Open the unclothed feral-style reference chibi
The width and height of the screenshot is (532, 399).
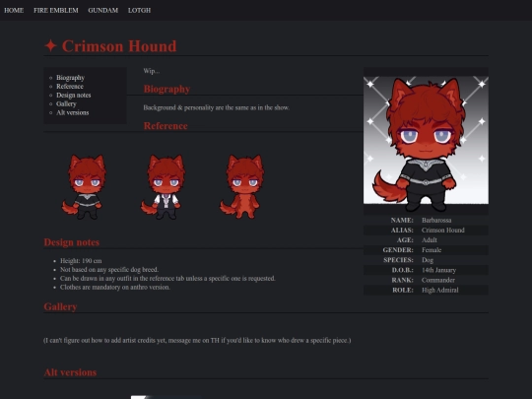point(242,186)
